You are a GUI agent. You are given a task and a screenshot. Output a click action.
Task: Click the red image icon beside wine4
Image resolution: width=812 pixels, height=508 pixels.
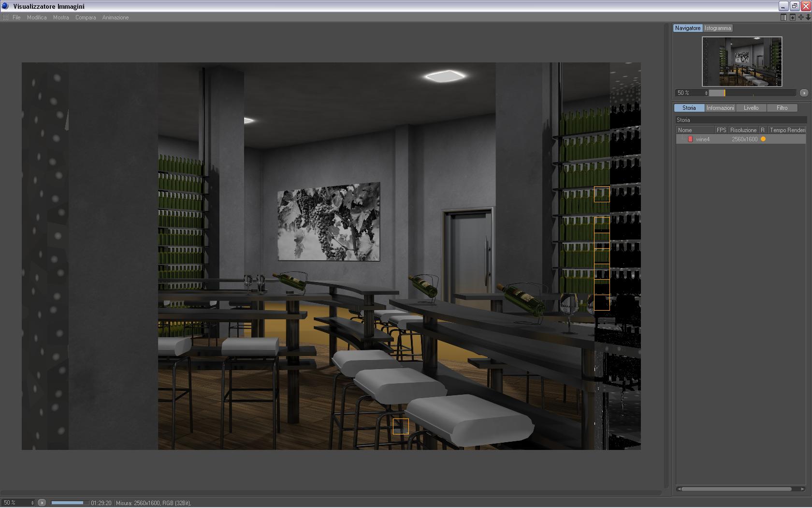point(690,139)
